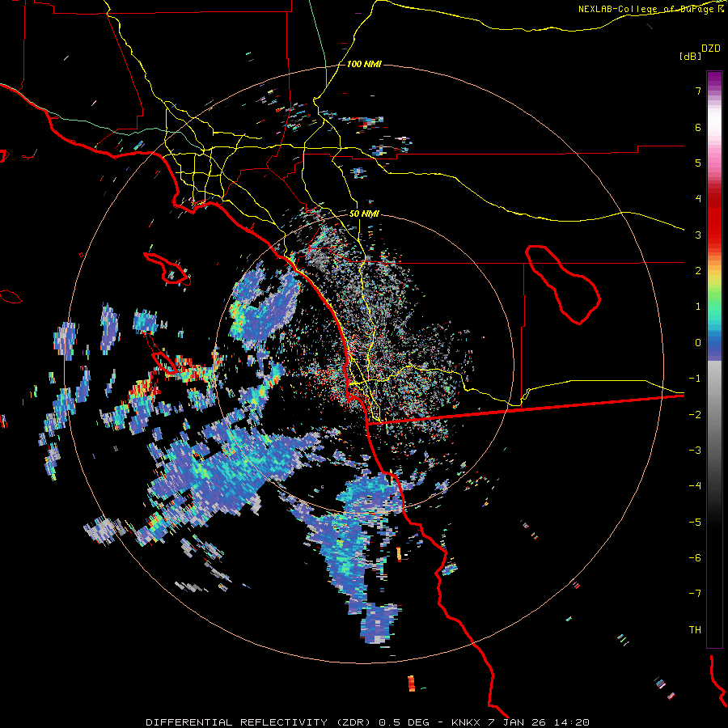Click the 0 scale label
The width and height of the screenshot is (728, 728).
(698, 343)
